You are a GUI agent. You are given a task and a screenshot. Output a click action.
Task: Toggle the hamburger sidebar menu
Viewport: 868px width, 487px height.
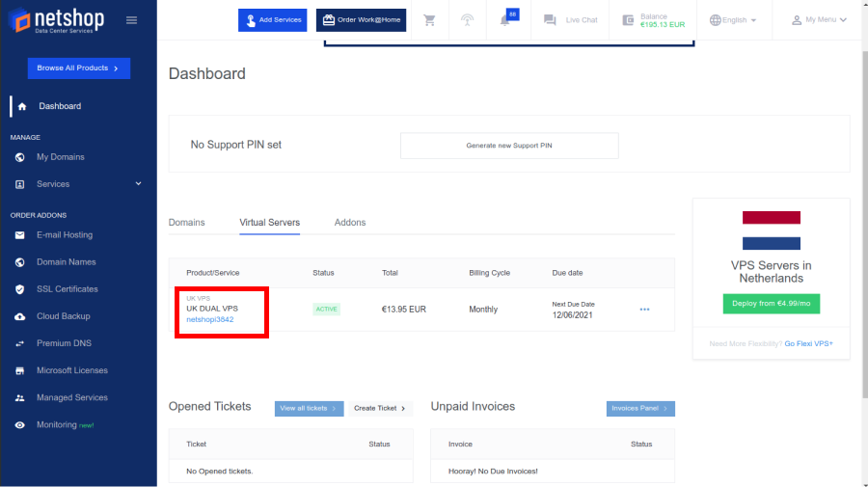(131, 20)
